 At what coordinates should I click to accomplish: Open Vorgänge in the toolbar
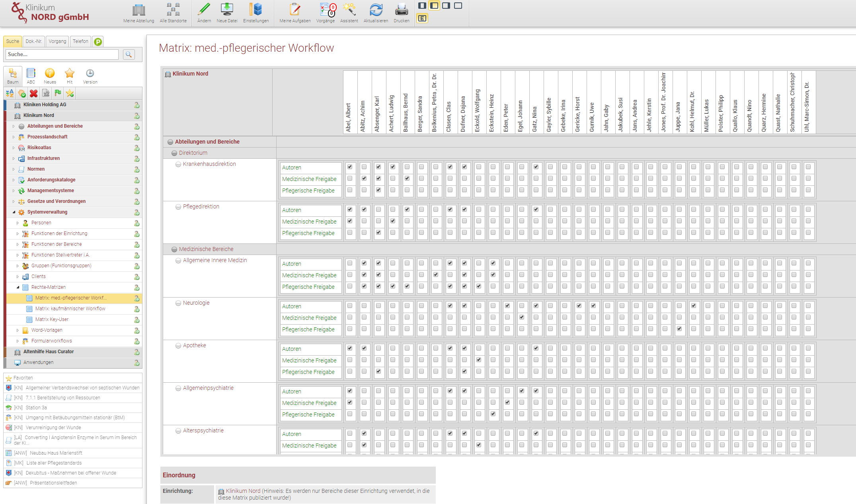coord(326,13)
